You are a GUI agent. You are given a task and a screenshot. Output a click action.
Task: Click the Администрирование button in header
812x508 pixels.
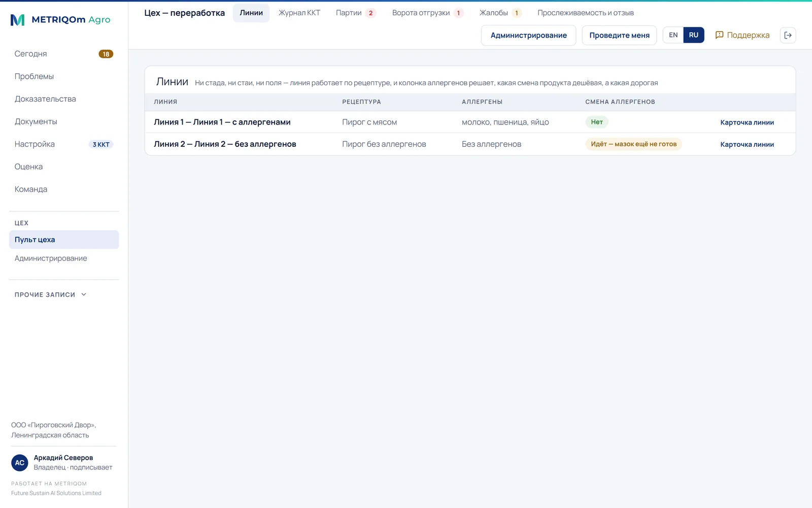528,35
